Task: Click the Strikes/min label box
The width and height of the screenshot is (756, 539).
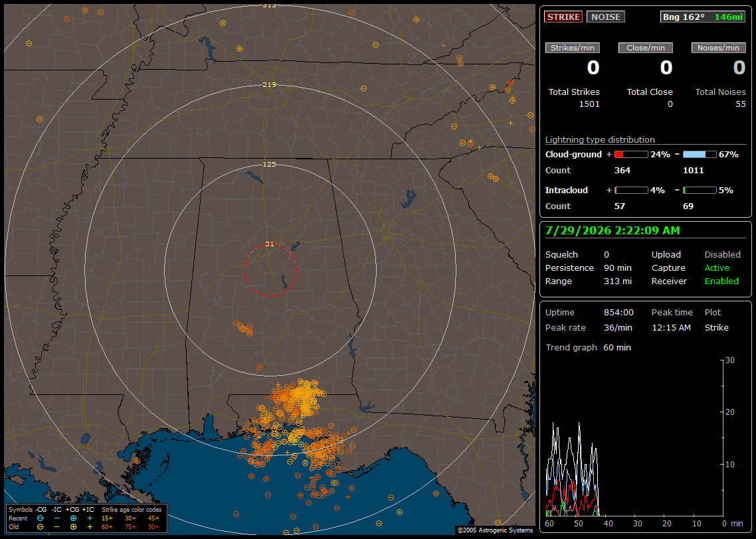Action: tap(572, 48)
